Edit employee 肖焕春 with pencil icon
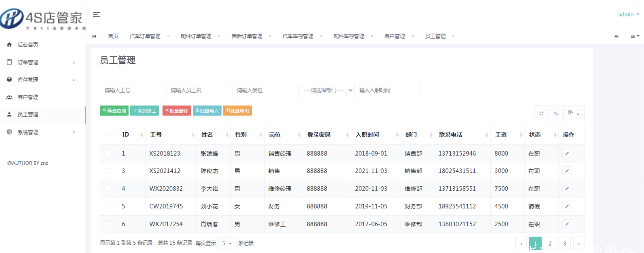 567,224
